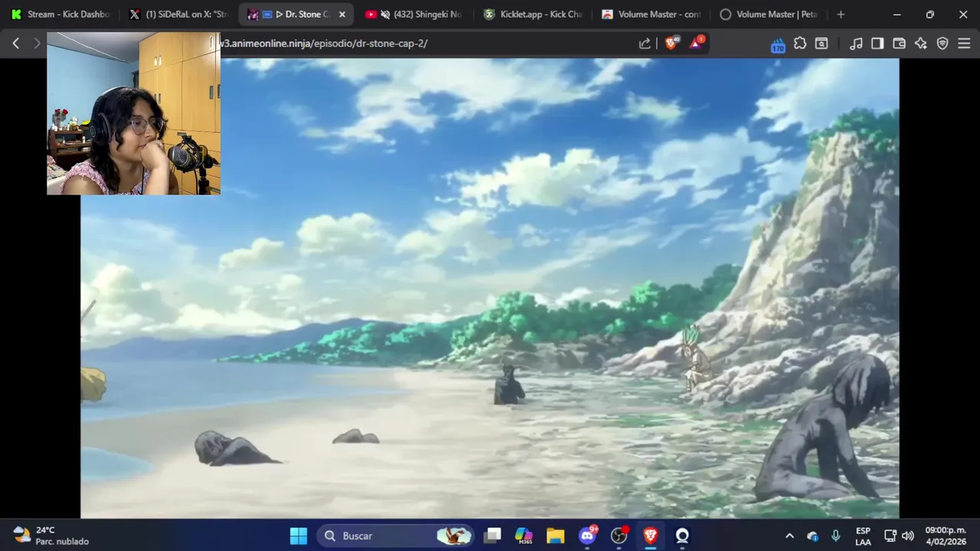980x551 pixels.
Task: Open weather widget 24°C Parc. nublado
Action: tap(52, 536)
